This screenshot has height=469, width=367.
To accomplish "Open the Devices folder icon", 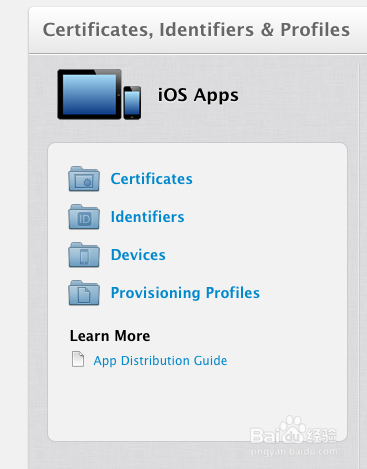I will coord(84,255).
